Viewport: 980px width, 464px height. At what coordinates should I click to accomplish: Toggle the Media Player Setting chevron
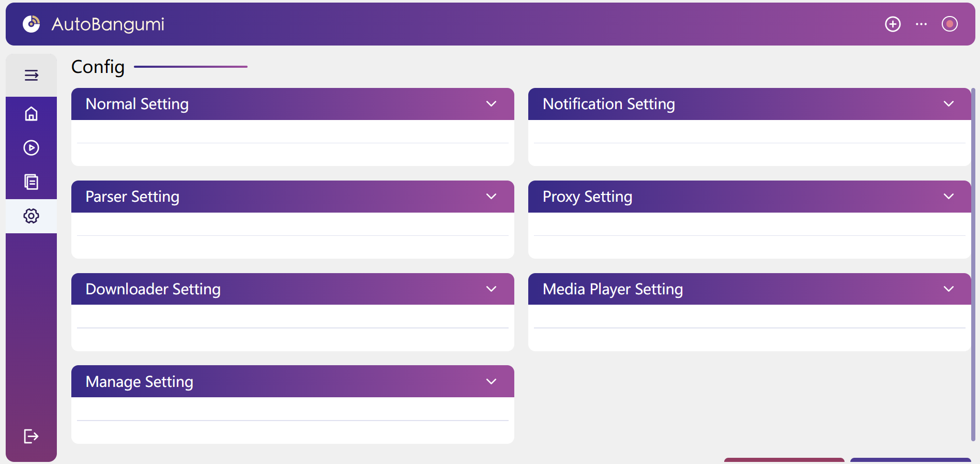948,289
